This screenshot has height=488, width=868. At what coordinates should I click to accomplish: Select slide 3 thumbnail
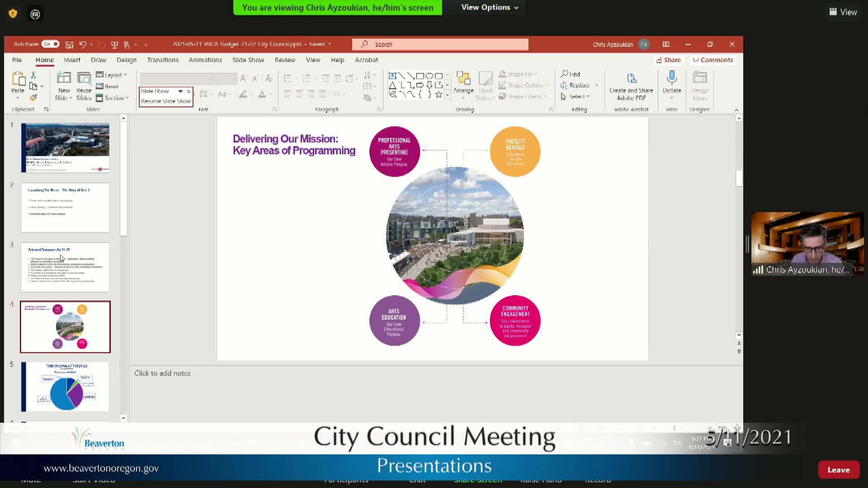click(x=65, y=267)
